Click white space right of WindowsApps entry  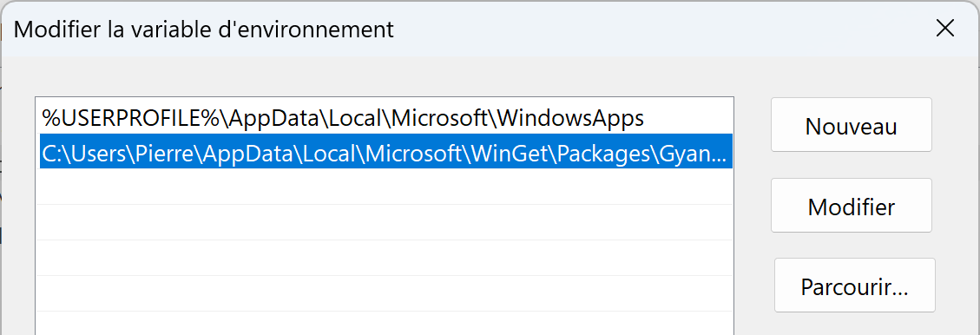tap(687, 117)
